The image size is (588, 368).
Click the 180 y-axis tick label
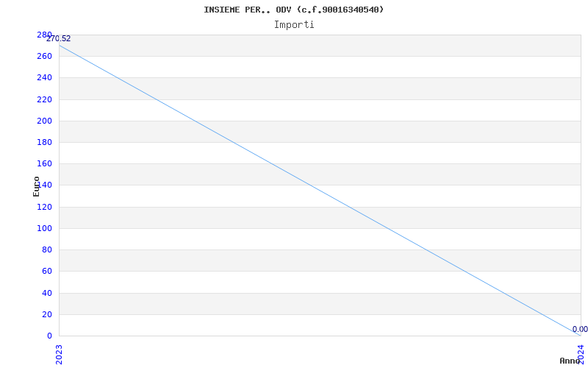[44, 142]
